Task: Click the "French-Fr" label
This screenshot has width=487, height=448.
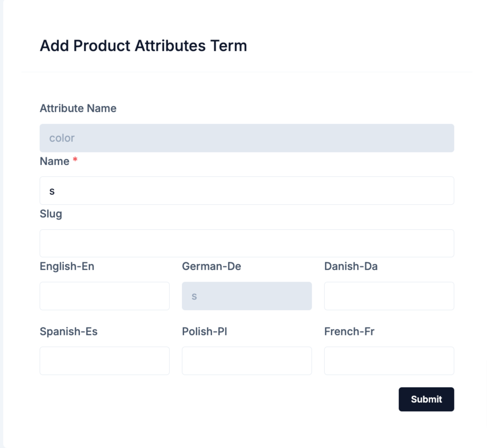Action: (x=349, y=332)
